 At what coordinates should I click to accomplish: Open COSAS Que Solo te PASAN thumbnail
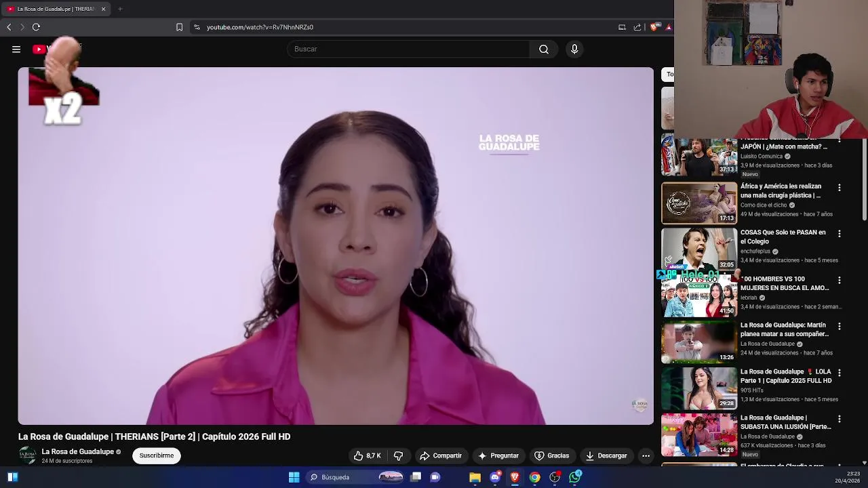pyautogui.click(x=699, y=249)
